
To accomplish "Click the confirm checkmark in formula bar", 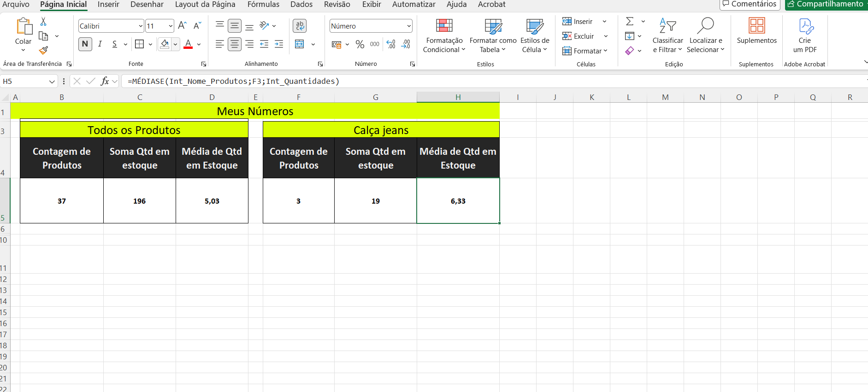I will [91, 81].
